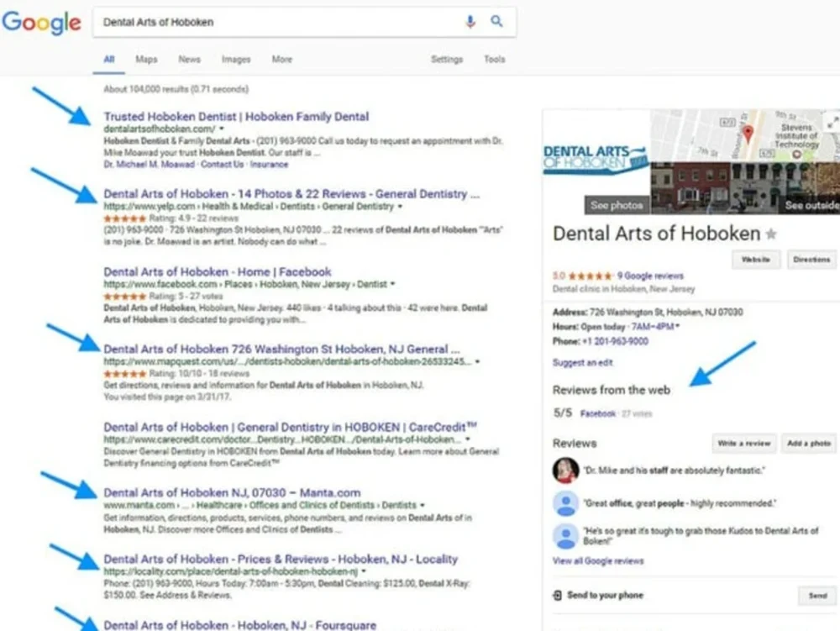The image size is (840, 631).
Task: Open Facebook reviews from the web link
Action: pyautogui.click(x=598, y=413)
